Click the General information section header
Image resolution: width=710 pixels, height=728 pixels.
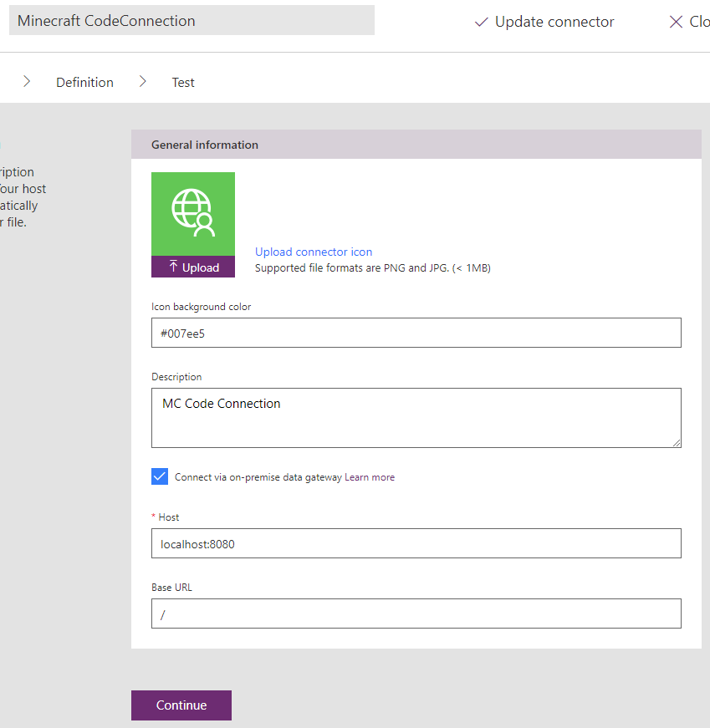(416, 145)
